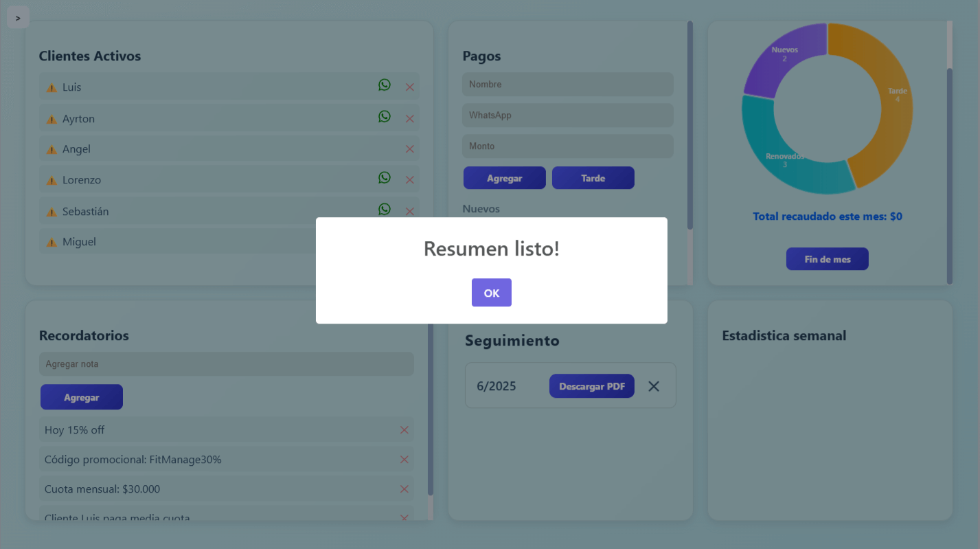Click Agregar button under Recordatorios
The image size is (980, 549).
[82, 397]
